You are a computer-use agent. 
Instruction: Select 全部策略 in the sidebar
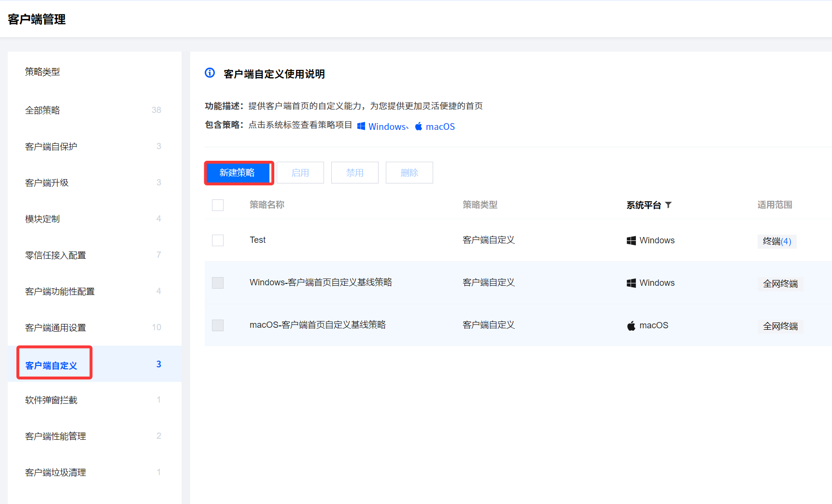click(42, 111)
